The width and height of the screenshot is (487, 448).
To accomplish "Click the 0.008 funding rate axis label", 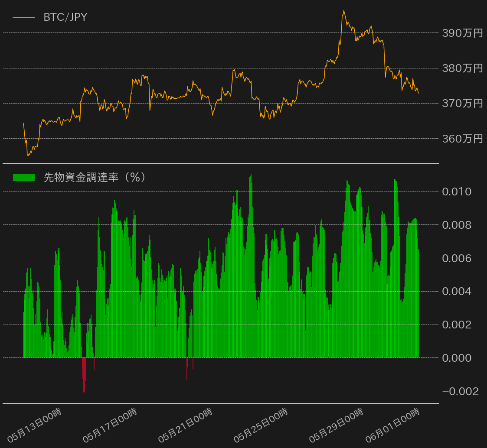I will point(456,225).
